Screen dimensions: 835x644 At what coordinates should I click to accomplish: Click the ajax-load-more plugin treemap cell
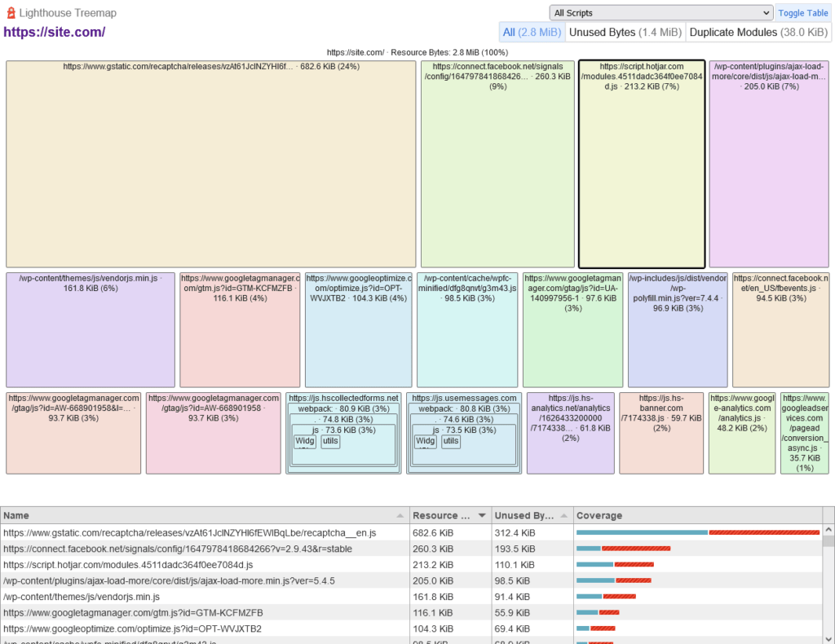[x=769, y=163]
